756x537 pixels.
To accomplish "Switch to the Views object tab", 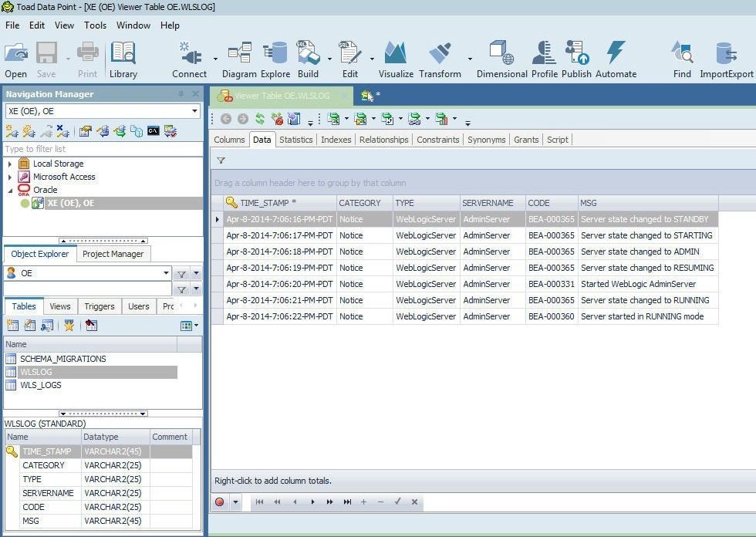I will coord(60,306).
